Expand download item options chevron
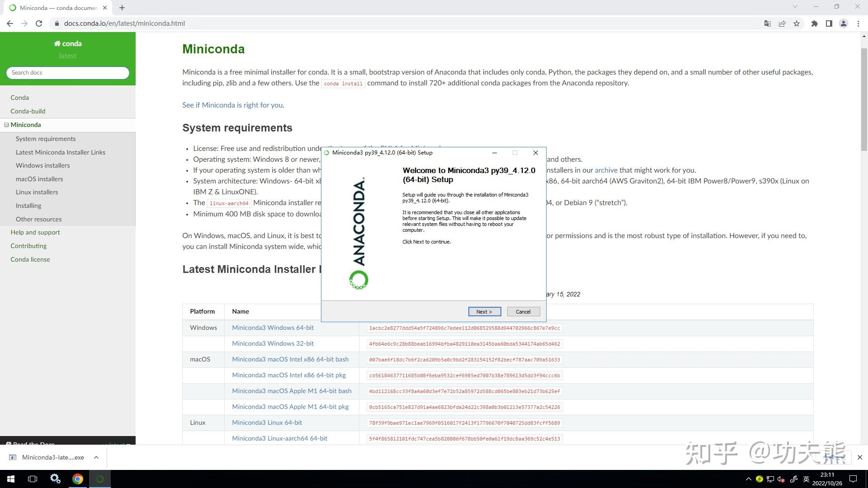 pos(96,457)
